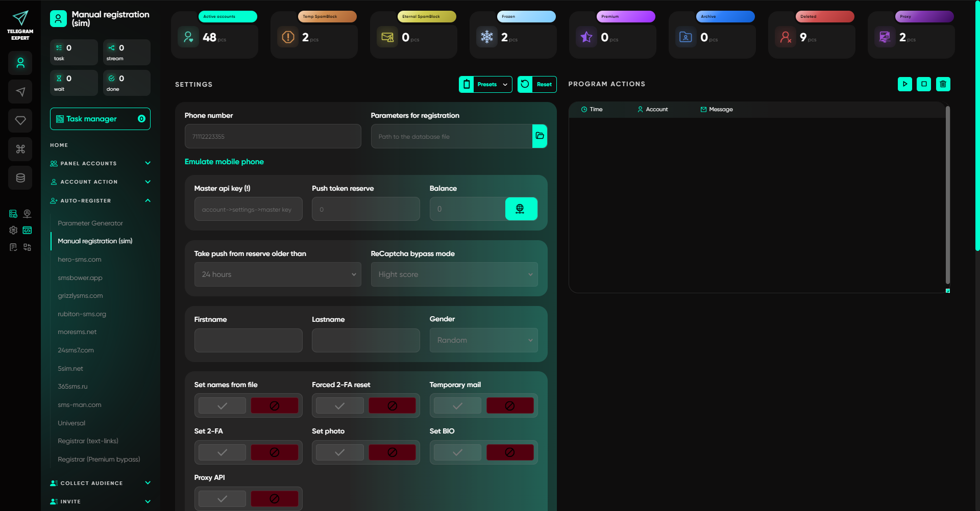Open ReCaptcha bypass mode dropdown
This screenshot has height=511, width=980.
click(x=454, y=274)
